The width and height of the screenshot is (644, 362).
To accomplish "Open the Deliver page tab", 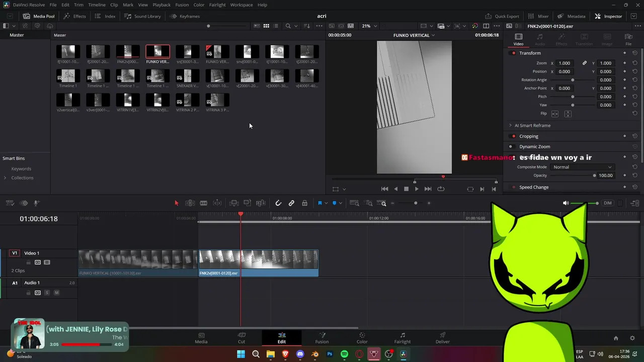I will coord(443,338).
